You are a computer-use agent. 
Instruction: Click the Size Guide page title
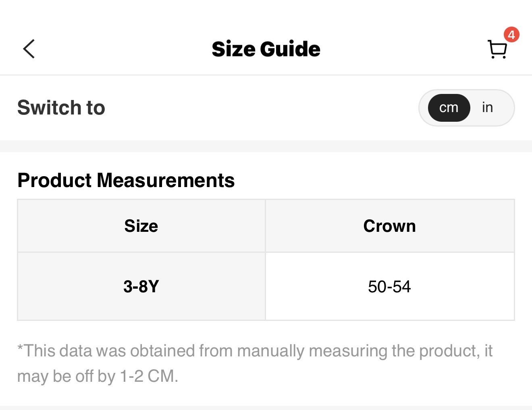(266, 49)
